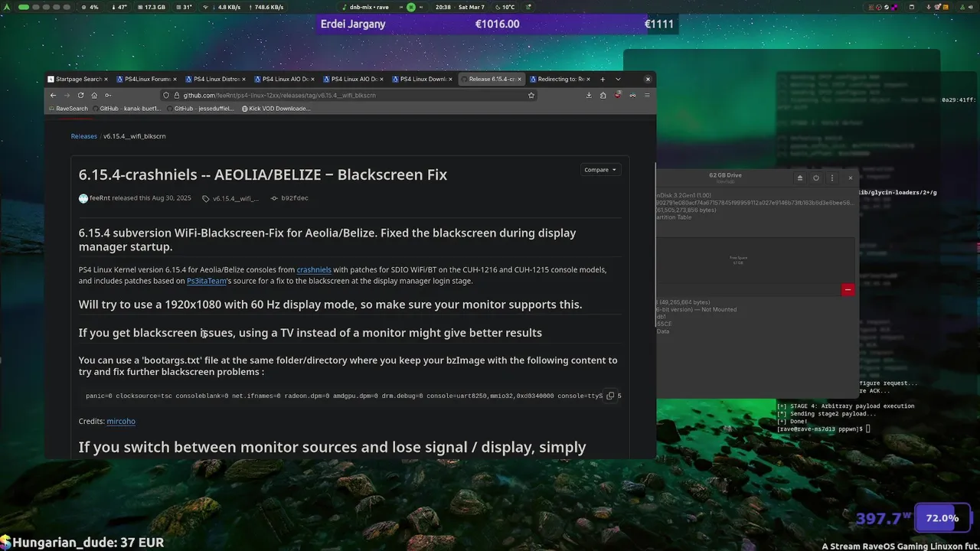Click the feeRnt avatar image
The width and height of the screenshot is (980, 551).
[83, 198]
